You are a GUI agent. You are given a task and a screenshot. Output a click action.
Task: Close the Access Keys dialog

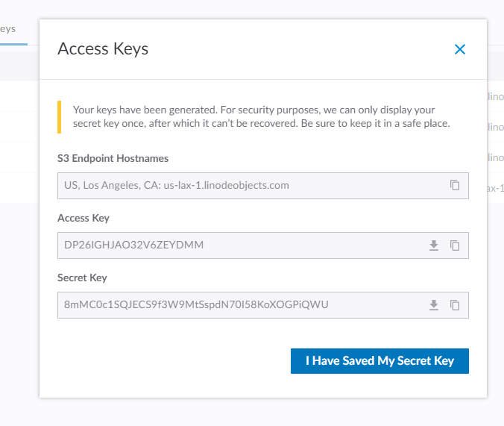(459, 50)
